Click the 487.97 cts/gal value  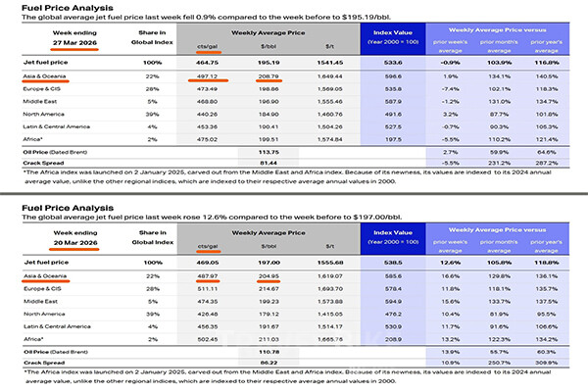pos(208,276)
